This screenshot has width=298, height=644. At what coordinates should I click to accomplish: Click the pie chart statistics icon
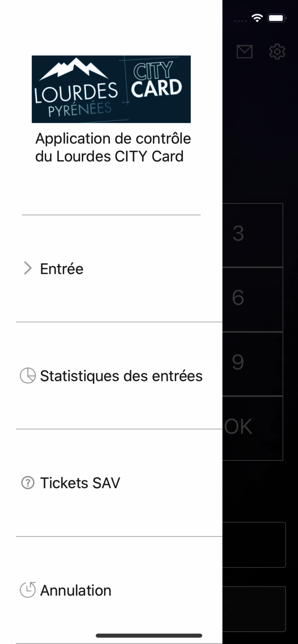click(28, 375)
